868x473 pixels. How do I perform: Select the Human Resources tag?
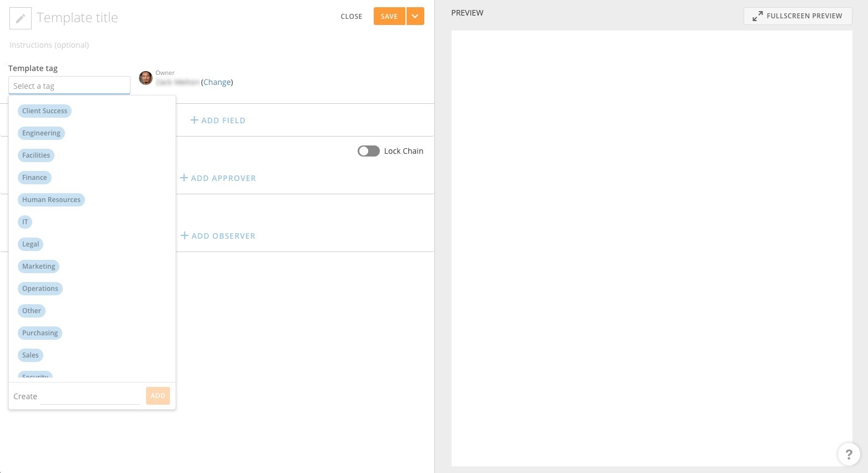coord(51,200)
